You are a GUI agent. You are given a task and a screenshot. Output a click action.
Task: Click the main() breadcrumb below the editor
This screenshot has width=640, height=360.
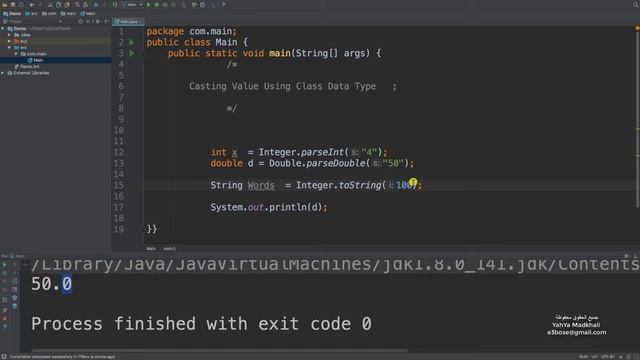(169, 248)
